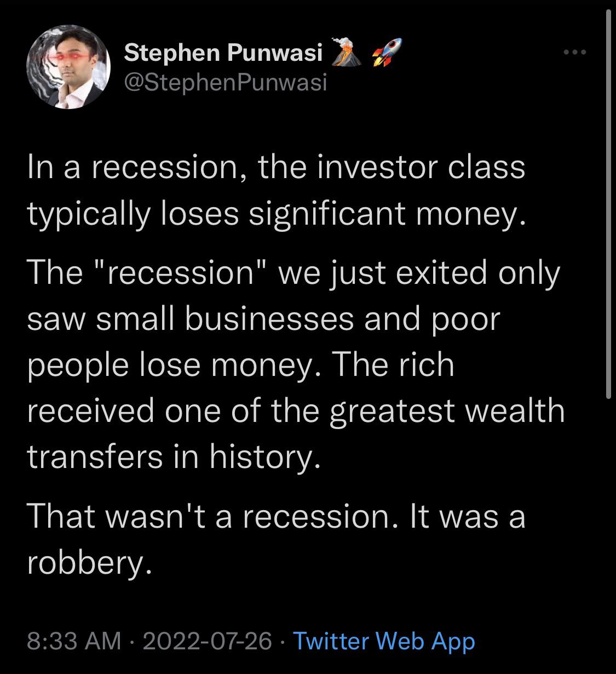
Task: Click the line "transfers in history."
Action: (x=173, y=457)
